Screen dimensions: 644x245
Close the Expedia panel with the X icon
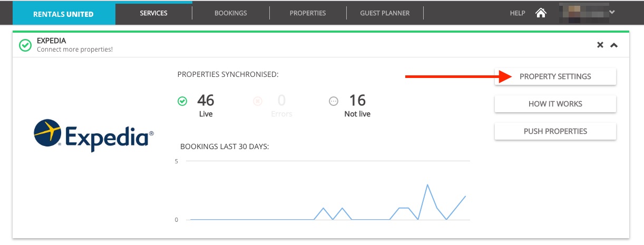(600, 45)
